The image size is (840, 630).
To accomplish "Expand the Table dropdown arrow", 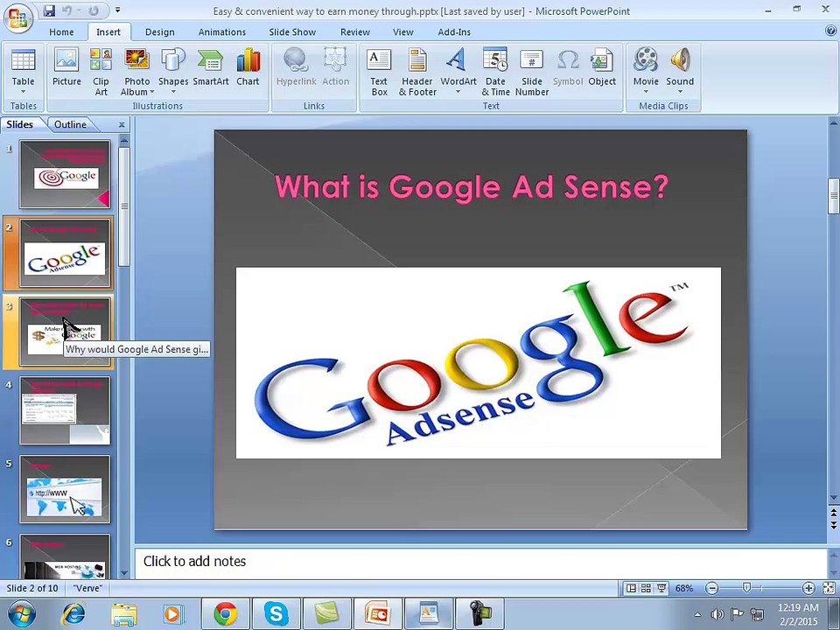I will tap(23, 92).
